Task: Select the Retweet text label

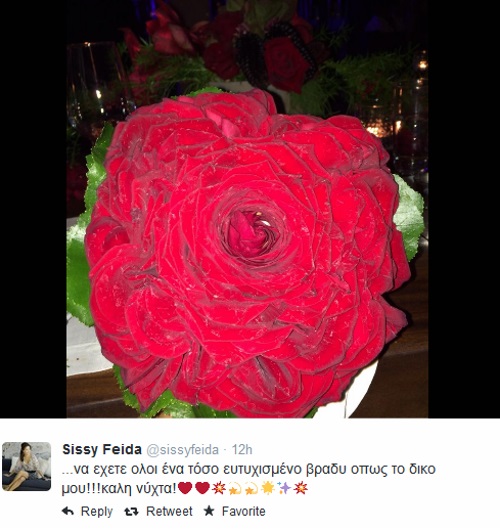Action: click(x=169, y=511)
